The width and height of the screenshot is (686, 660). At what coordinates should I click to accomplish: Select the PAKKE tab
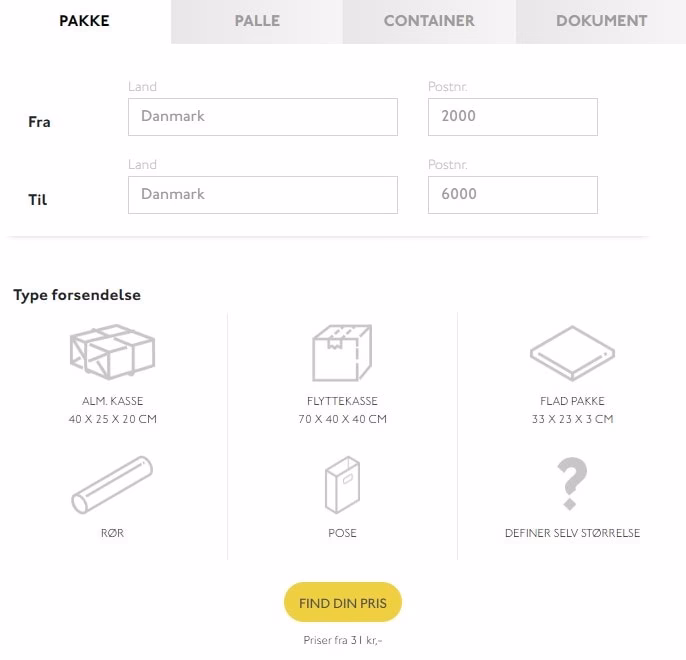(x=85, y=21)
